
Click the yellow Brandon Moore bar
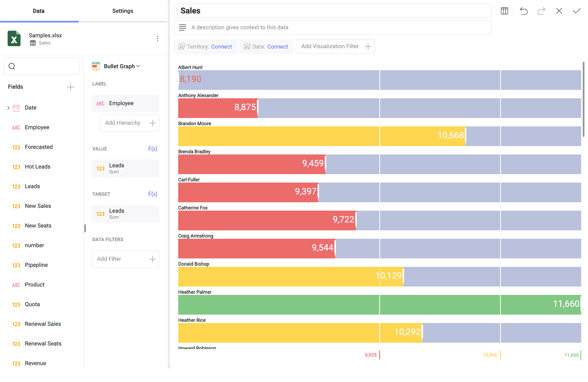[322, 136]
